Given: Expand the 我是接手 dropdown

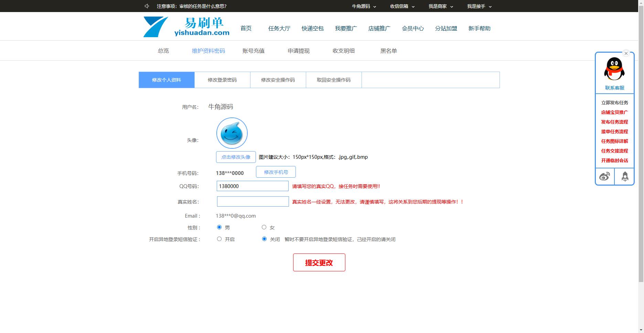Looking at the screenshot, I should pos(479,6).
